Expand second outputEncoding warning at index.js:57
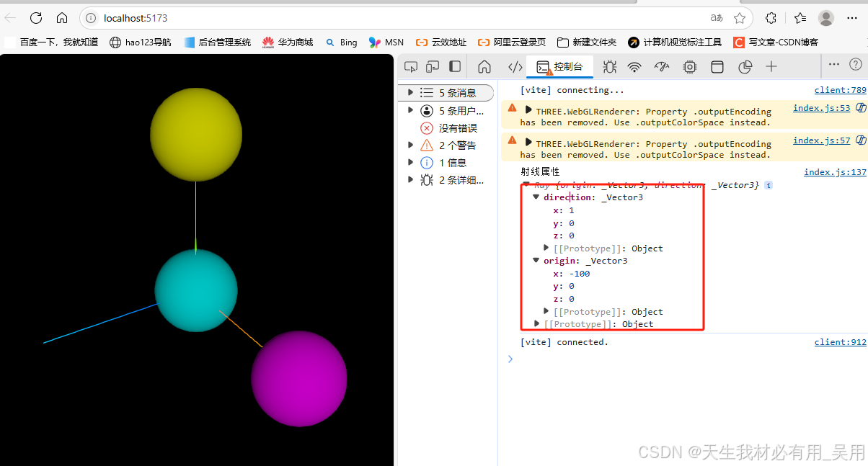Screen dimensions: 868x466 point(528,143)
